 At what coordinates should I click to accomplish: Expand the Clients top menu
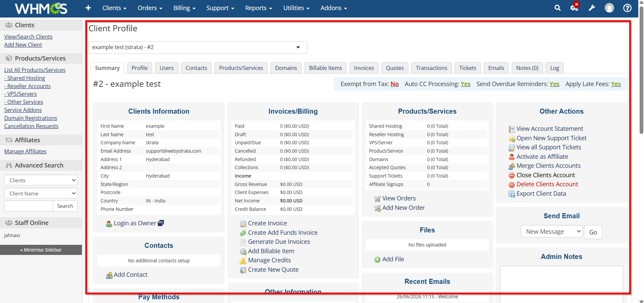[114, 8]
